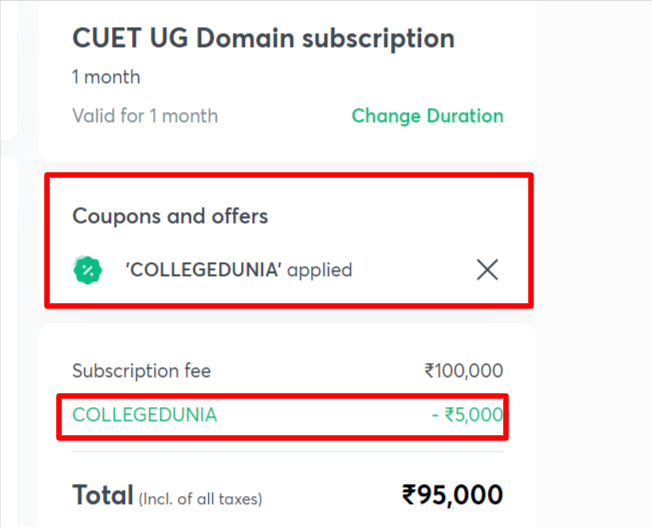
Task: Click the CUET UG Domain subscription title
Action: pyautogui.click(x=263, y=39)
